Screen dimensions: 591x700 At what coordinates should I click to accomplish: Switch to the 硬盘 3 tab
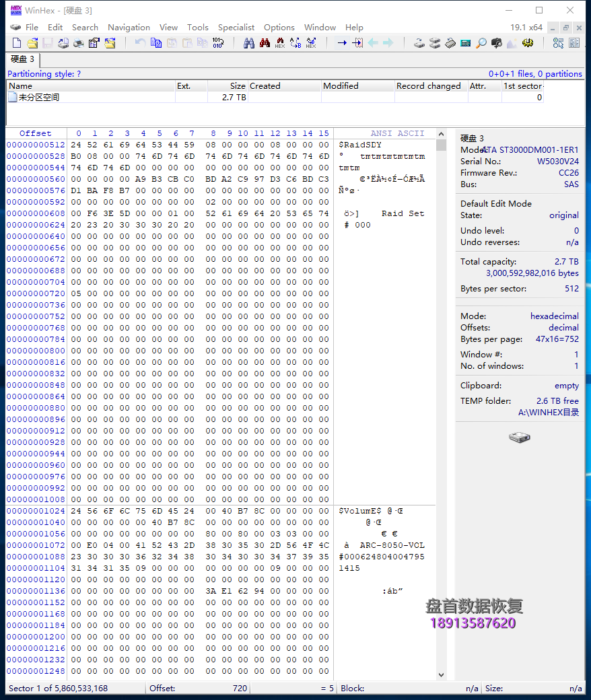tap(22, 59)
